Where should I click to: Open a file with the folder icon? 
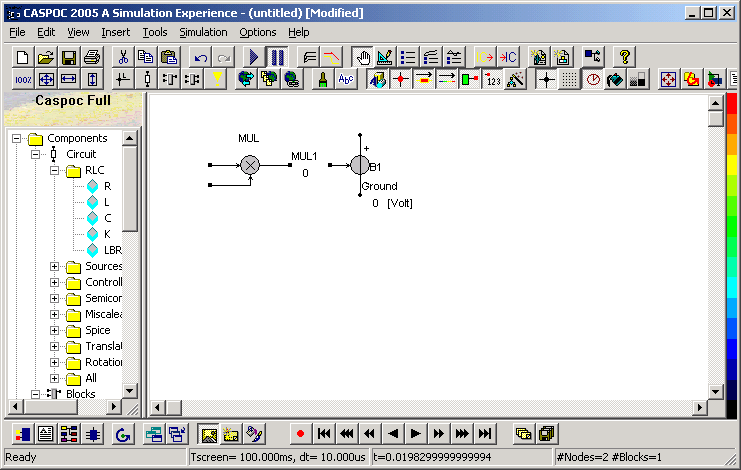45,57
